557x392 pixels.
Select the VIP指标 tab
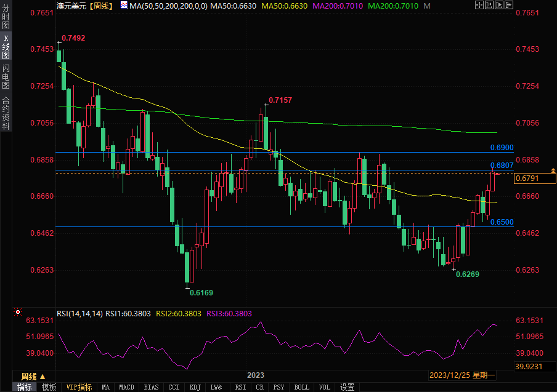(79, 387)
